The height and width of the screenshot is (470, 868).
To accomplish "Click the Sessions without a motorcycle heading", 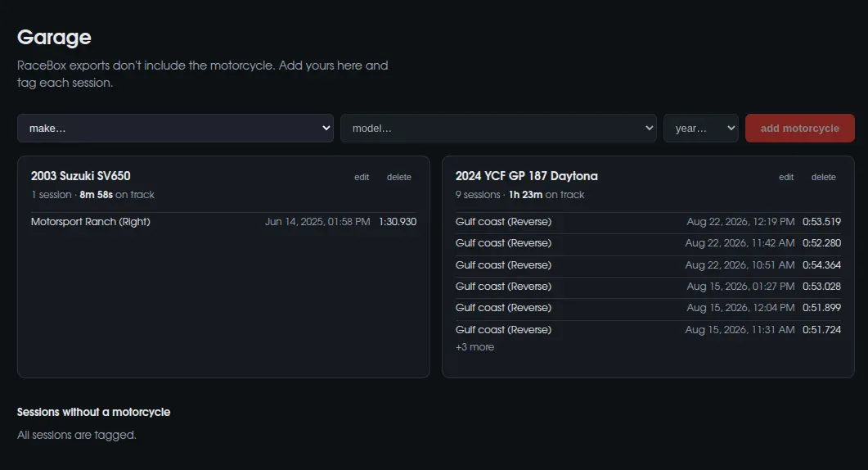I will (x=93, y=412).
